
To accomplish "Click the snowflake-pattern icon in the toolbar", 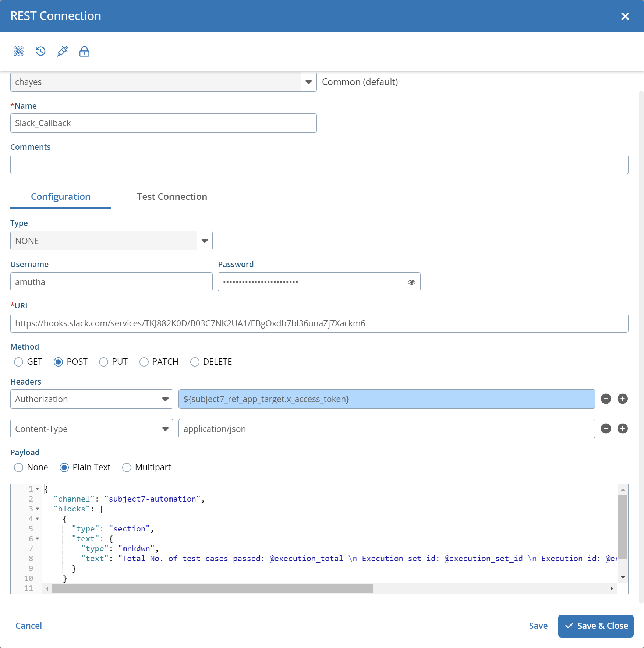I will (x=19, y=51).
